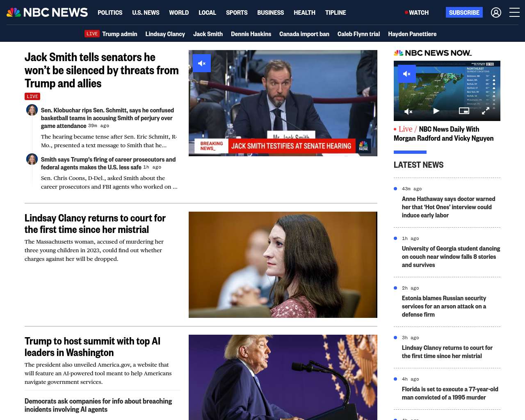Image resolution: width=525 pixels, height=420 pixels.
Task: Expand the live player to fullscreen
Action: [485, 111]
